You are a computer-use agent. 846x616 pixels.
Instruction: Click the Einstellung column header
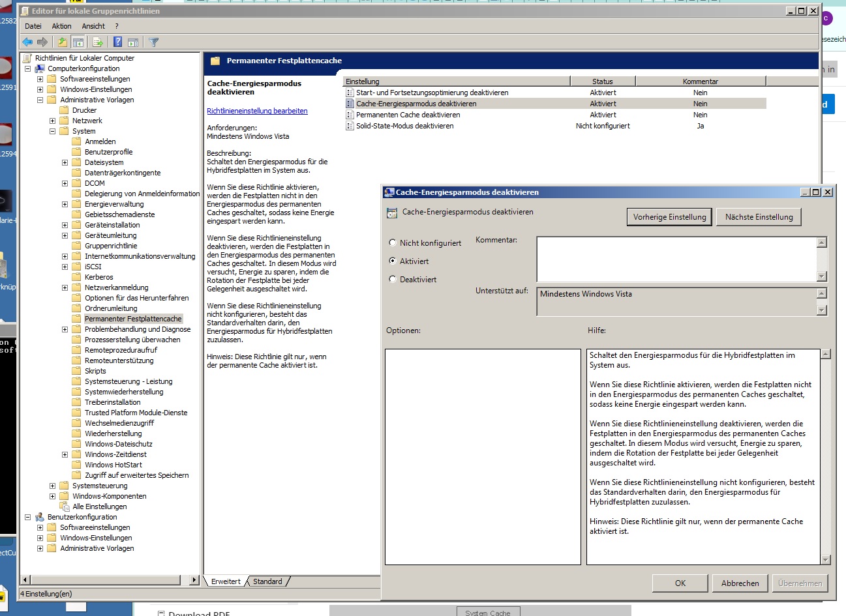coord(456,81)
